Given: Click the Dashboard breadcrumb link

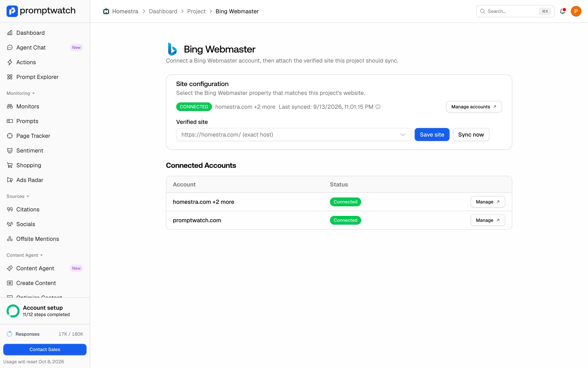Looking at the screenshot, I should click(x=163, y=11).
